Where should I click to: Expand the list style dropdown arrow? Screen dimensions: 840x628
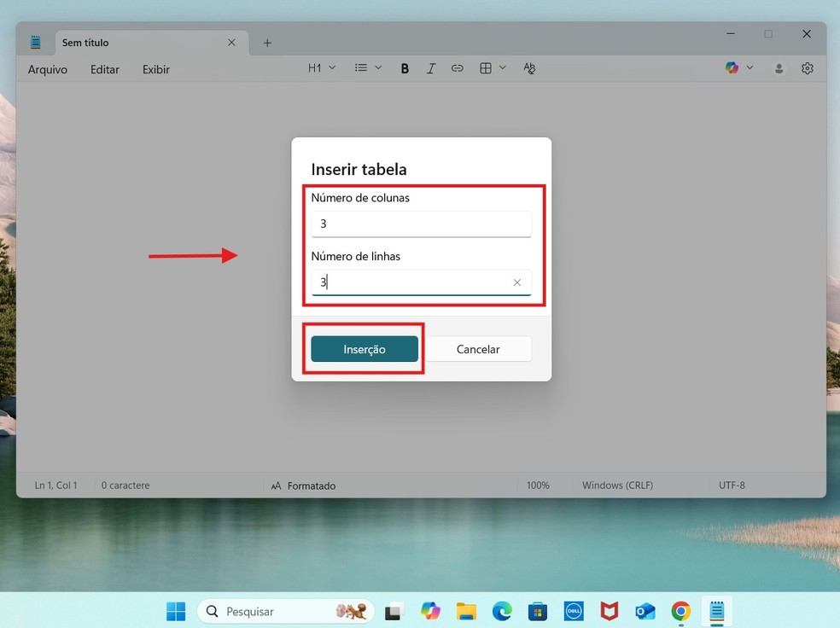378,68
